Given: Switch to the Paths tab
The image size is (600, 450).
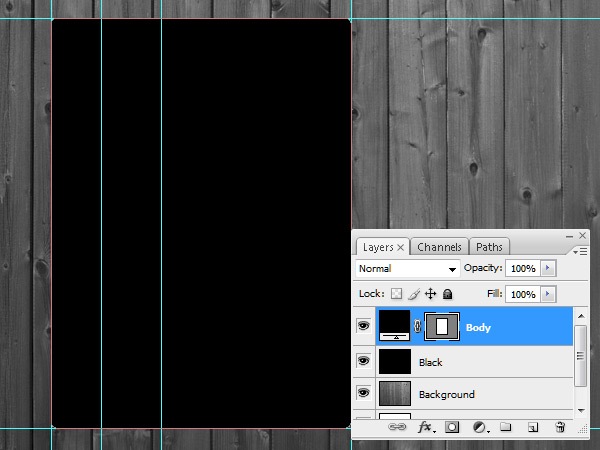Looking at the screenshot, I should 489,247.
